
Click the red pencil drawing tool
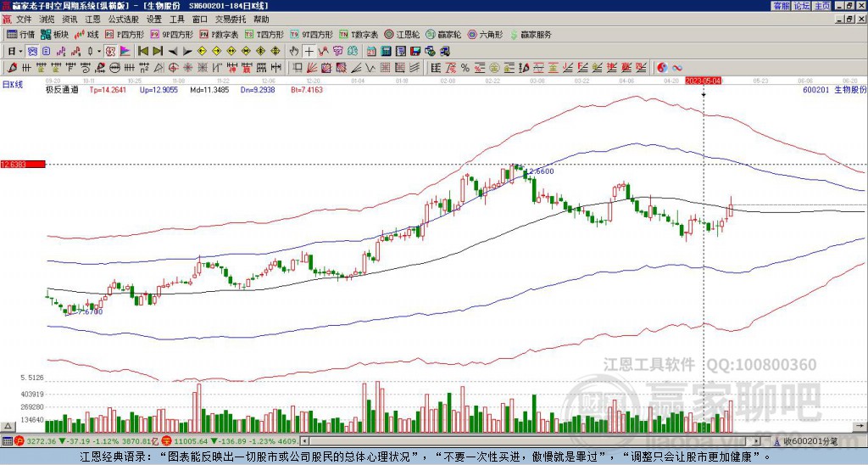point(11,68)
